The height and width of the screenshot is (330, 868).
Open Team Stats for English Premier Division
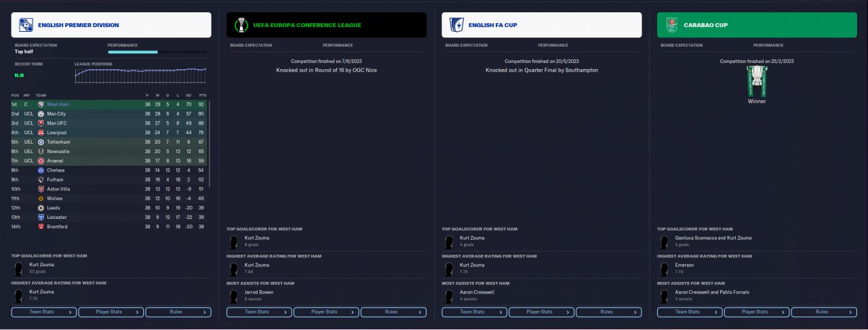coord(44,312)
